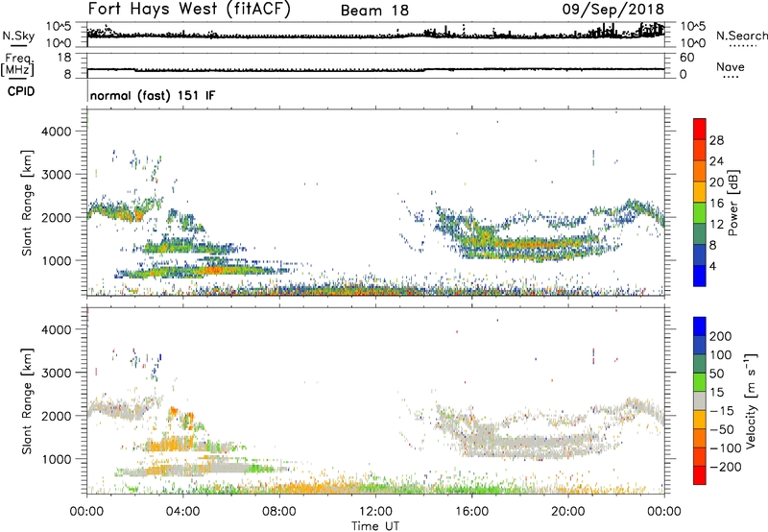Click the "2000" tick on the power panel
The image size is (768, 532).
coord(56,217)
